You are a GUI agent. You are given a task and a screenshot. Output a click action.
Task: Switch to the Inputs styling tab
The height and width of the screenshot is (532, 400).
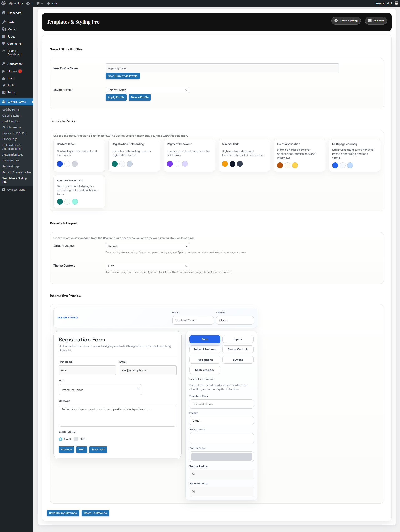click(x=238, y=339)
